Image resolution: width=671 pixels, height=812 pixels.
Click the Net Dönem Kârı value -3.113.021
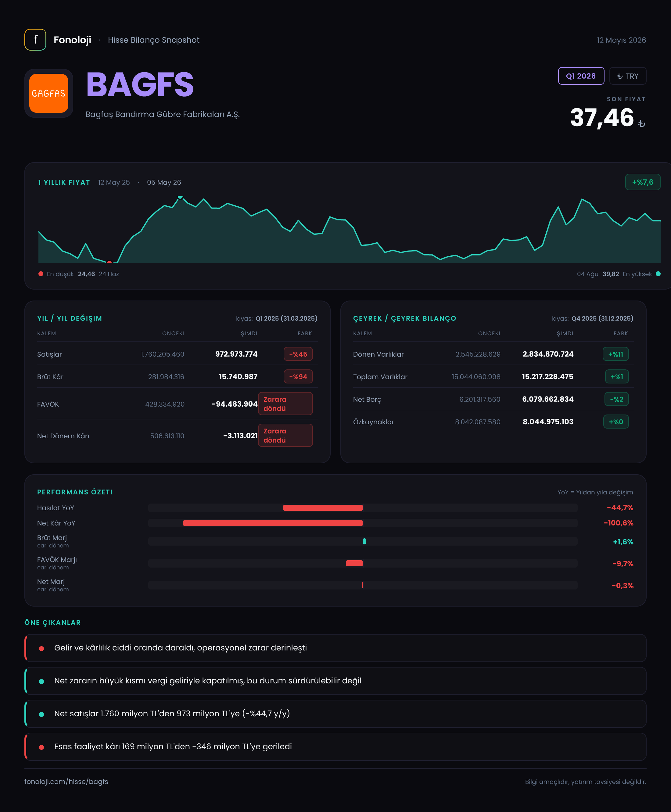[240, 436]
